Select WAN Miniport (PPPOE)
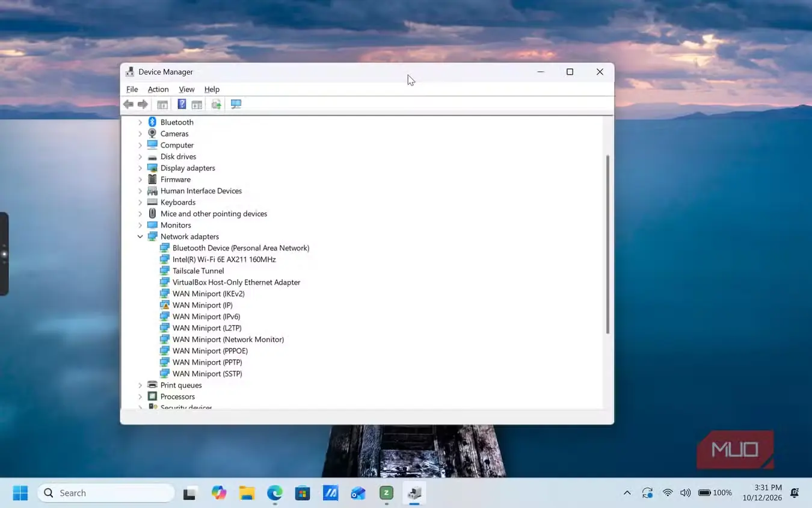This screenshot has height=508, width=812. [210, 351]
